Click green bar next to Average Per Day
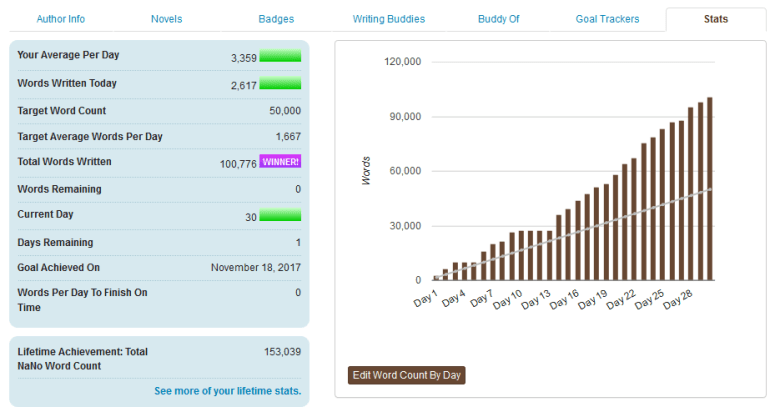Image resolution: width=775 pixels, height=412 pixels. pos(280,57)
